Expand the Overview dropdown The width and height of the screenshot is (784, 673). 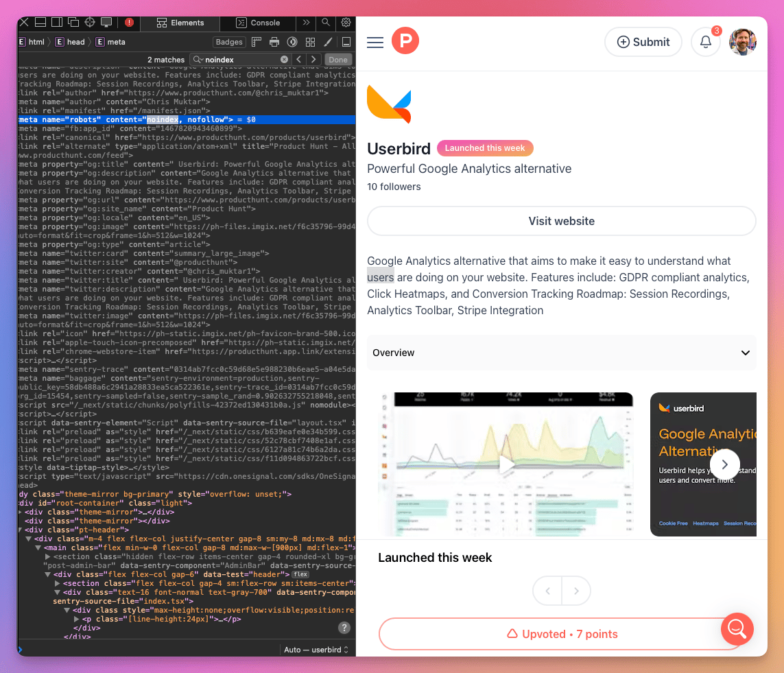point(562,353)
